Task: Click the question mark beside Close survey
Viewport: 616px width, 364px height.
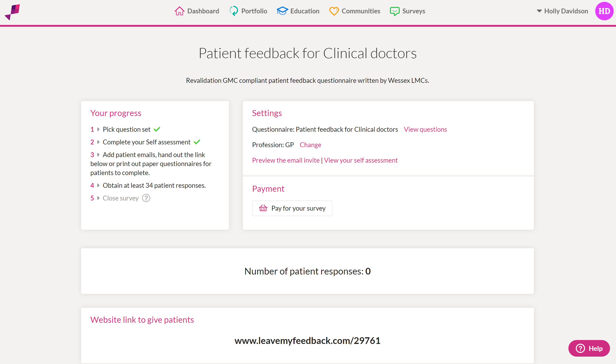Action: click(x=146, y=198)
